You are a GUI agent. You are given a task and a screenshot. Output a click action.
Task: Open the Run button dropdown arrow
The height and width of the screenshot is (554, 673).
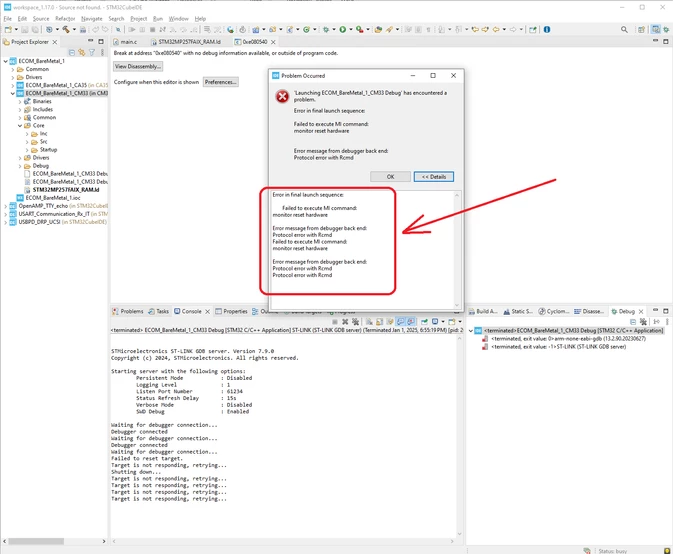tap(351, 30)
